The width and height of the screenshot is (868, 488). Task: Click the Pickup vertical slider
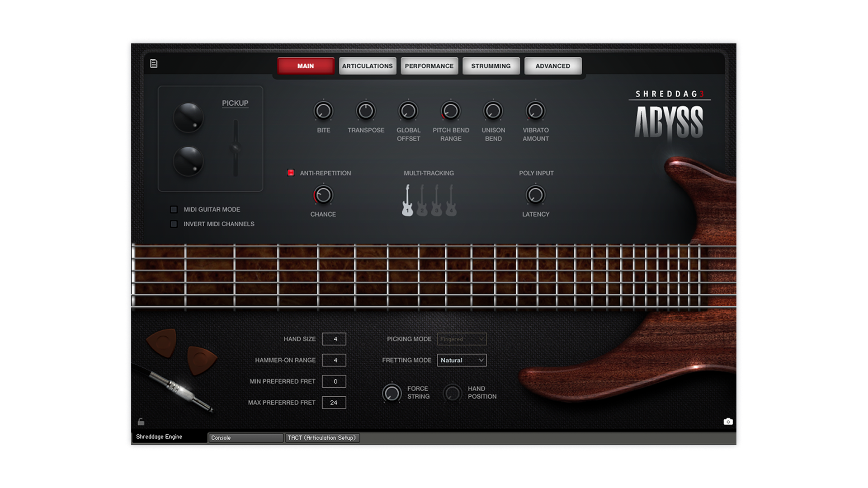[235, 148]
